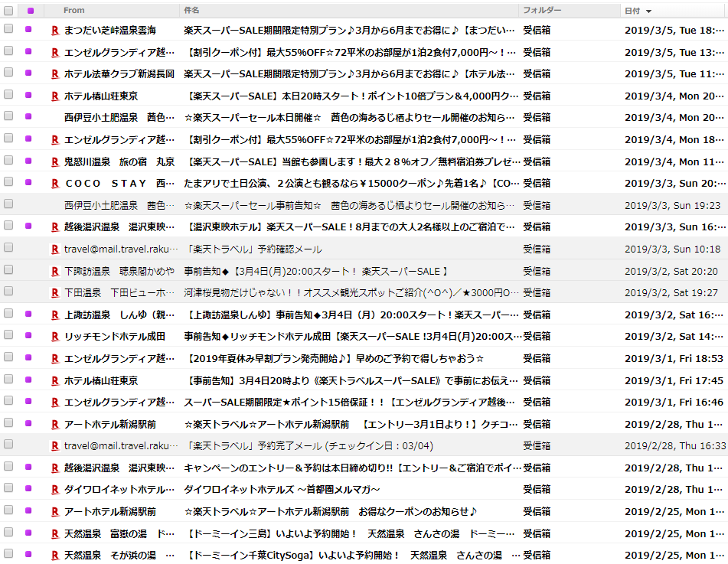The image size is (728, 564).
Task: Click the unread dot on the 上諏訪温泉 しんゆ row
Action: pyautogui.click(x=28, y=314)
